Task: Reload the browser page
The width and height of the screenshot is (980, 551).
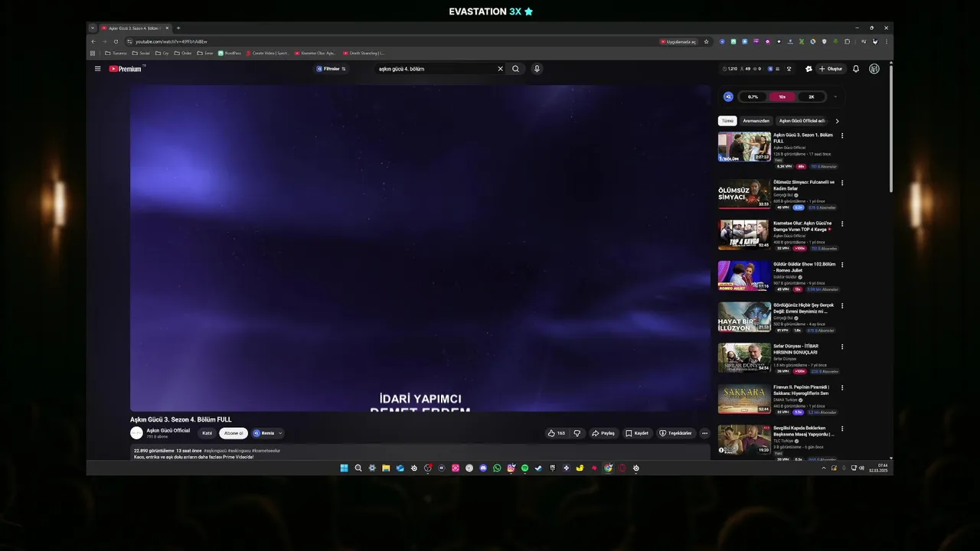Action: (116, 41)
